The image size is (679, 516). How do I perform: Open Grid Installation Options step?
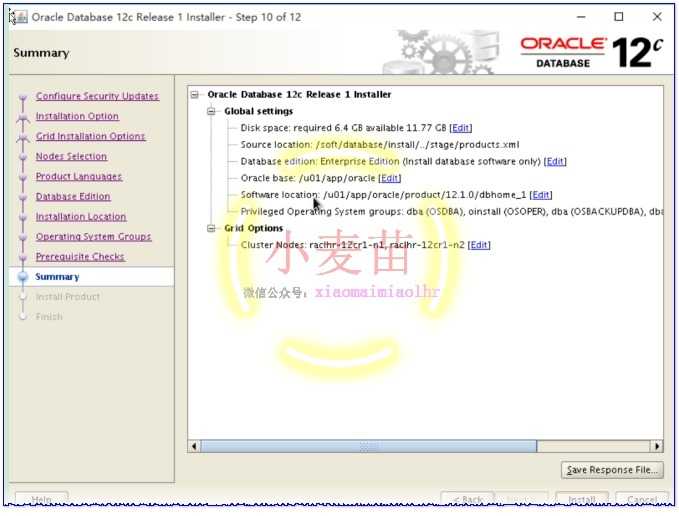point(91,136)
